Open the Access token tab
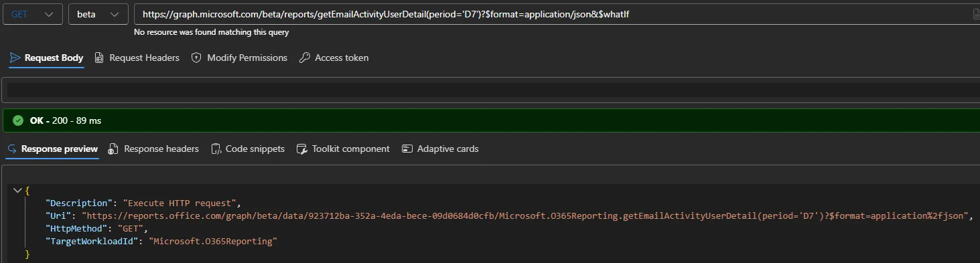 coord(334,58)
